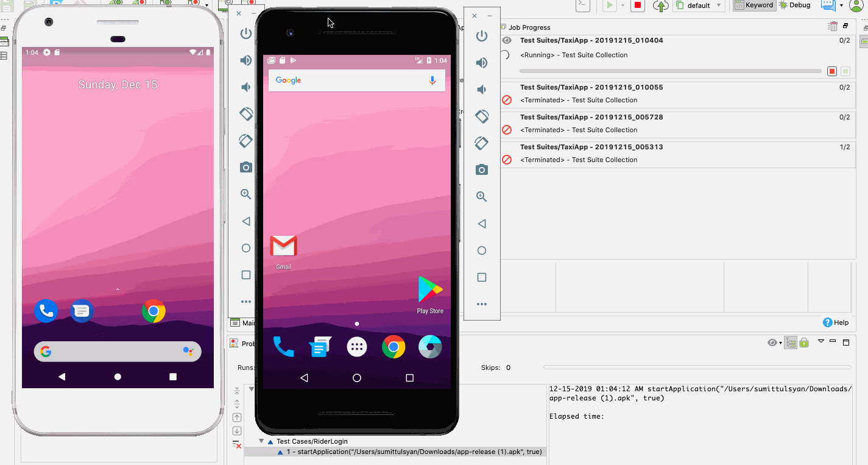Rotate left icon in toolbar between the phones

[x=246, y=114]
